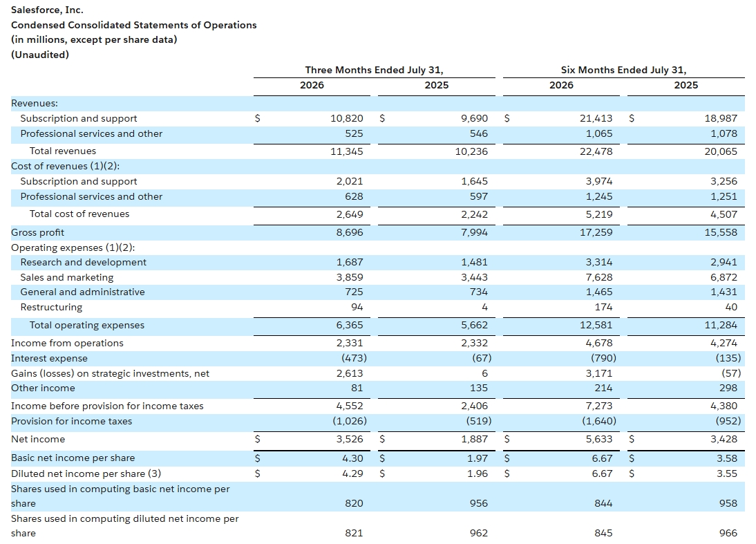Viewport: 756px width, 544px height.
Task: Click the 8,696 gross profit value
Action: point(350,232)
